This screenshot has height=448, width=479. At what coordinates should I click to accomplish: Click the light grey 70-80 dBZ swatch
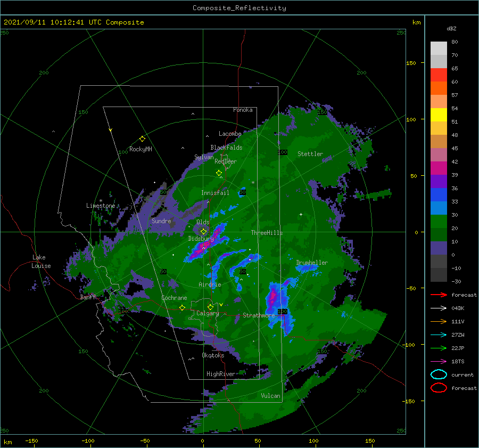coord(439,48)
